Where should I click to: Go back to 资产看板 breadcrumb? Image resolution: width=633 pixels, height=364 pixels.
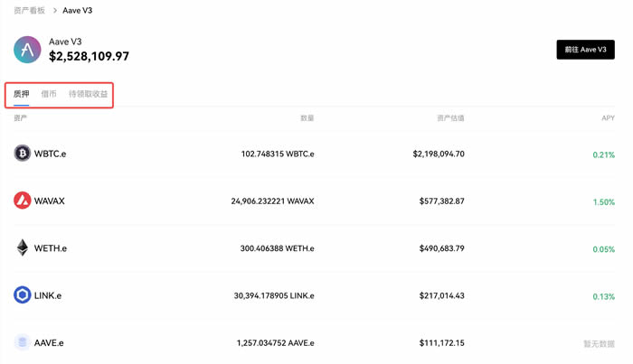tap(29, 11)
